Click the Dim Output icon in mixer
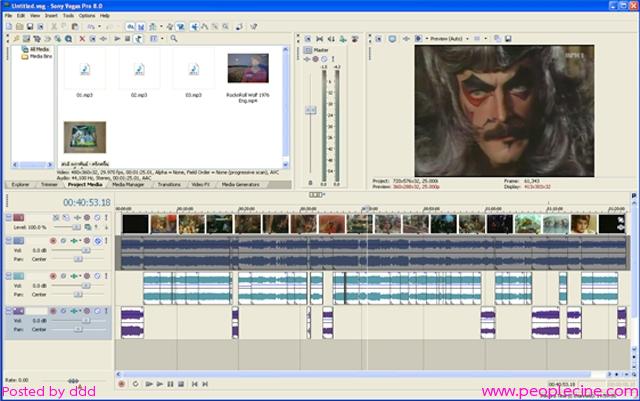 click(331, 39)
